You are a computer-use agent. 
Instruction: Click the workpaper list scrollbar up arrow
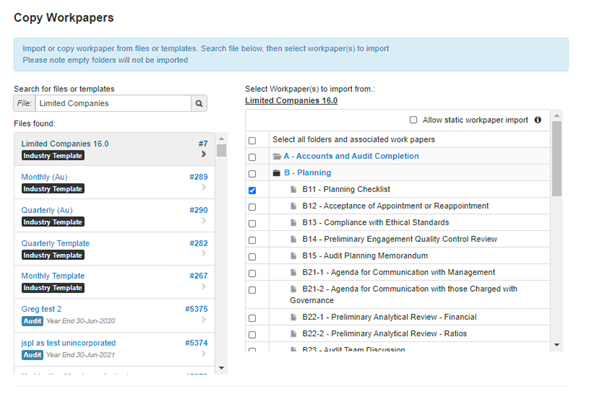pos(557,115)
